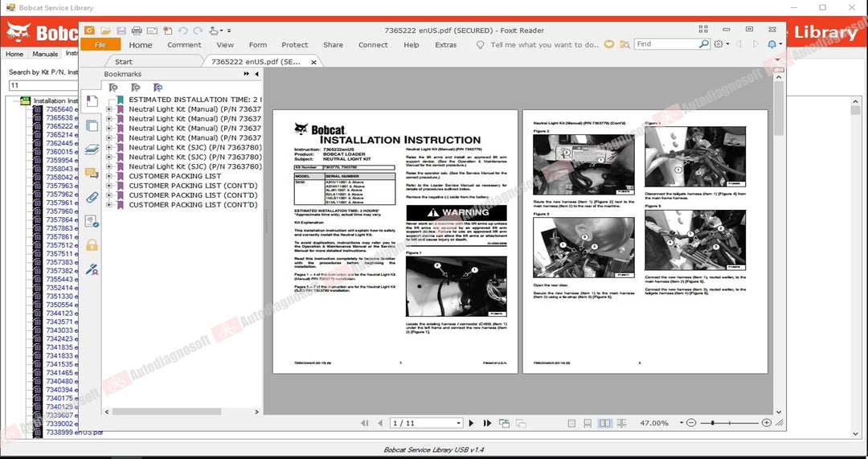868x459 pixels.
Task: Expand first CUSTOMER PACKING LIST (CONT'D) bookmark
Action: pos(109,186)
